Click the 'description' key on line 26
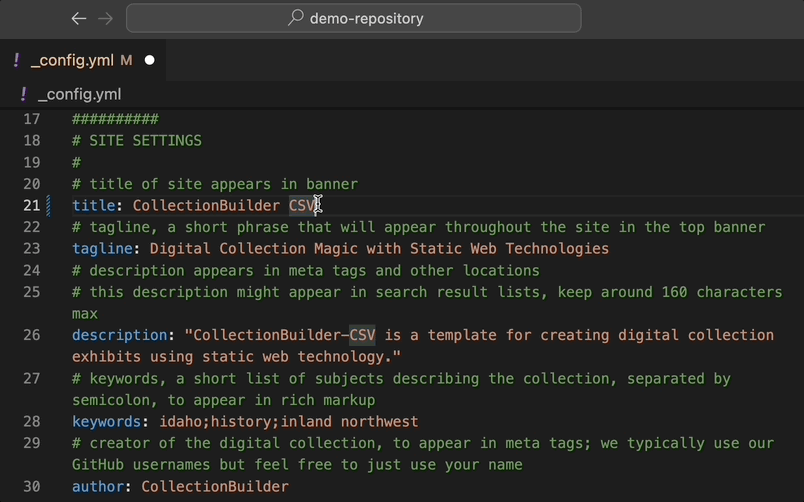This screenshot has width=804, height=502. 119,335
